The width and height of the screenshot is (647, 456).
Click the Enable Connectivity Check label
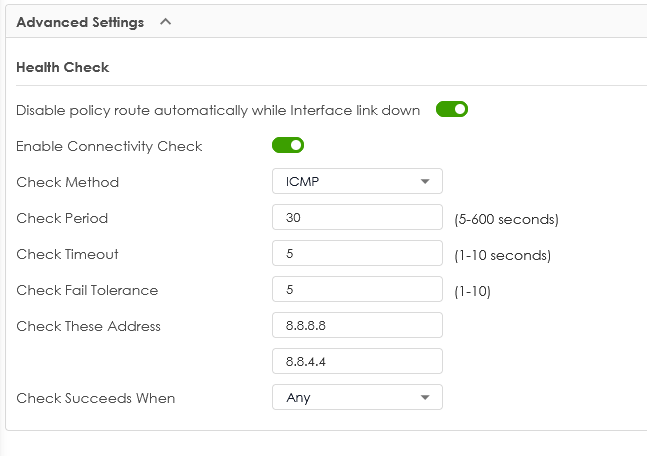pyautogui.click(x=109, y=146)
